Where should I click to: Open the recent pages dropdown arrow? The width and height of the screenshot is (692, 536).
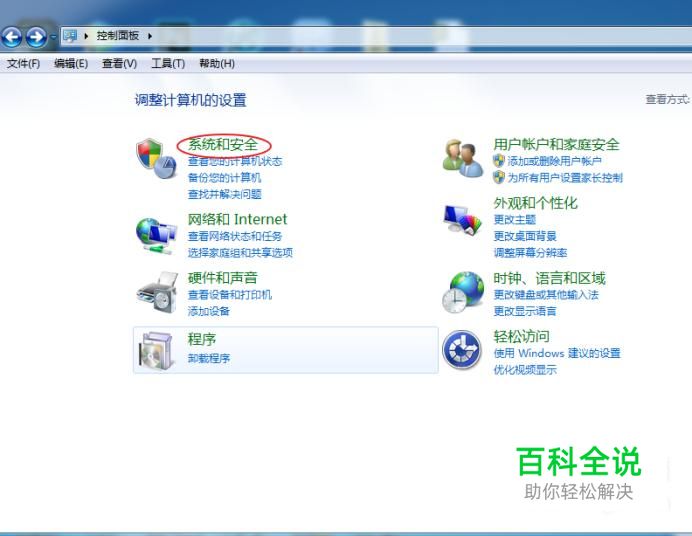[x=53, y=37]
